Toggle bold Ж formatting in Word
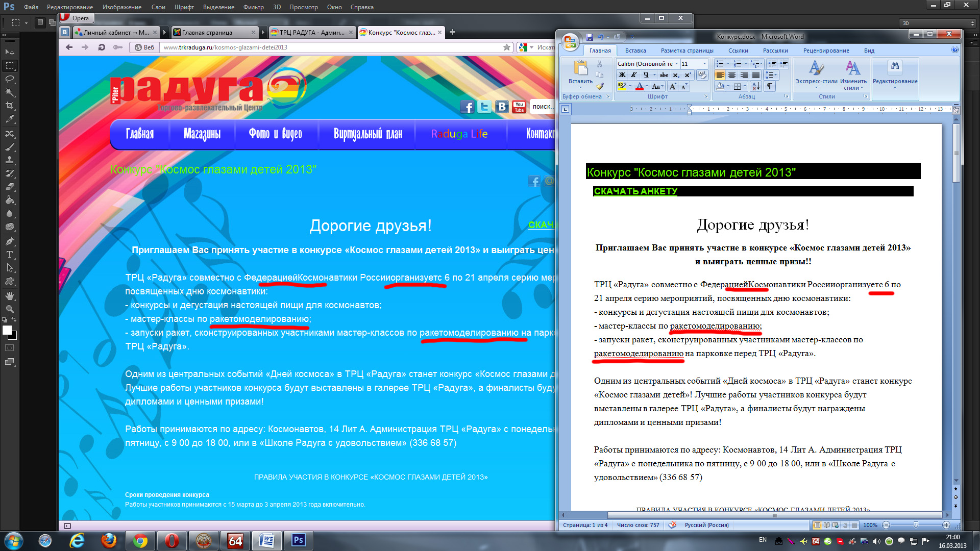 622,75
